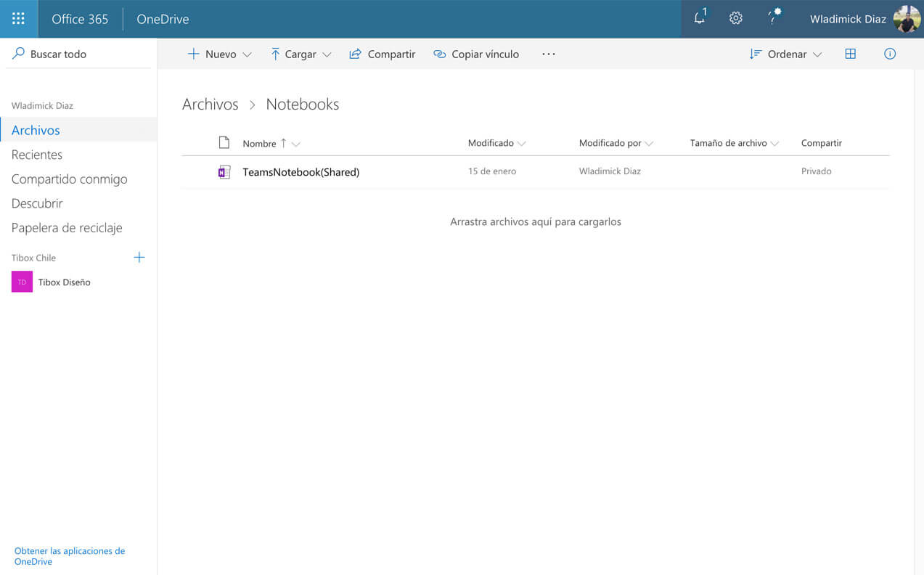Open the Cargar upload dropdown
The height and width of the screenshot is (575, 924).
[300, 54]
